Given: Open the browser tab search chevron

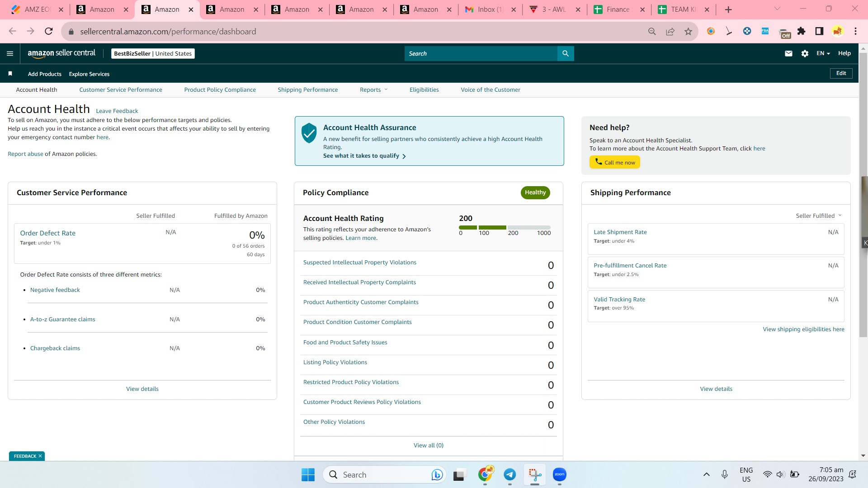Looking at the screenshot, I should 777,9.
